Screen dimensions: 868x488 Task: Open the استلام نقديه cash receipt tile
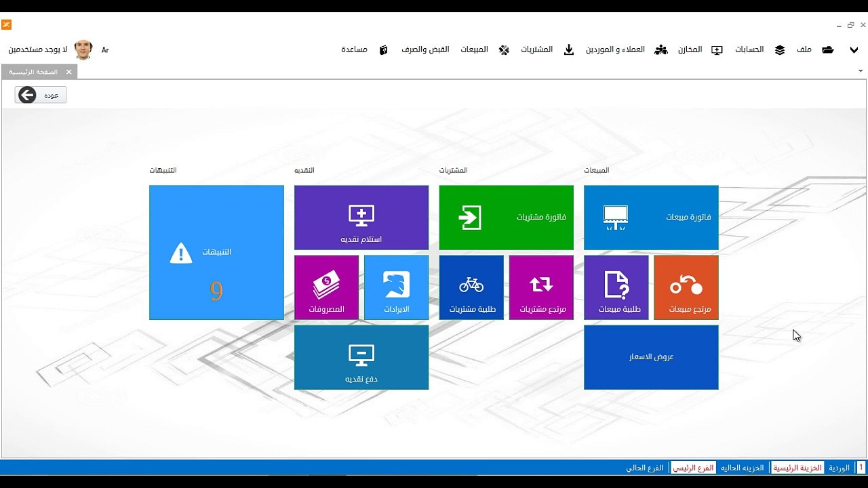tap(361, 218)
